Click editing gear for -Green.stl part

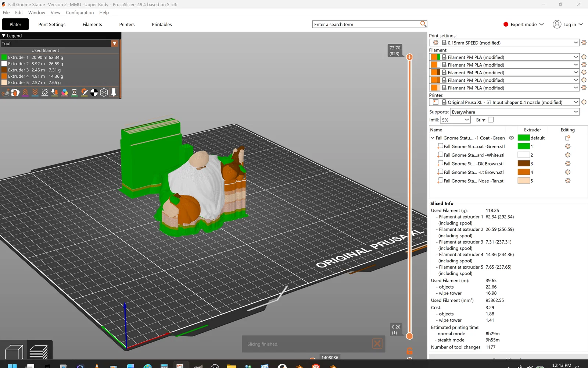(568, 146)
